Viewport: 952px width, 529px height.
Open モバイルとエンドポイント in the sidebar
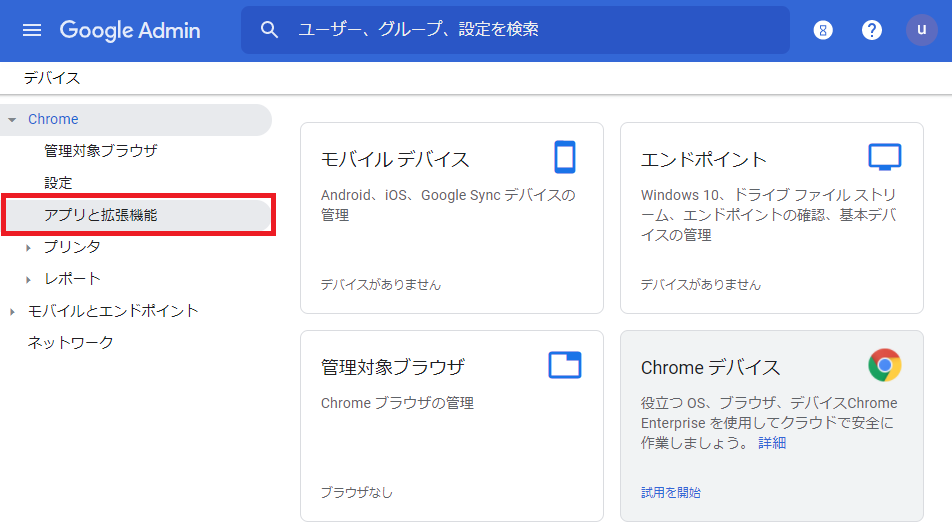tap(113, 311)
